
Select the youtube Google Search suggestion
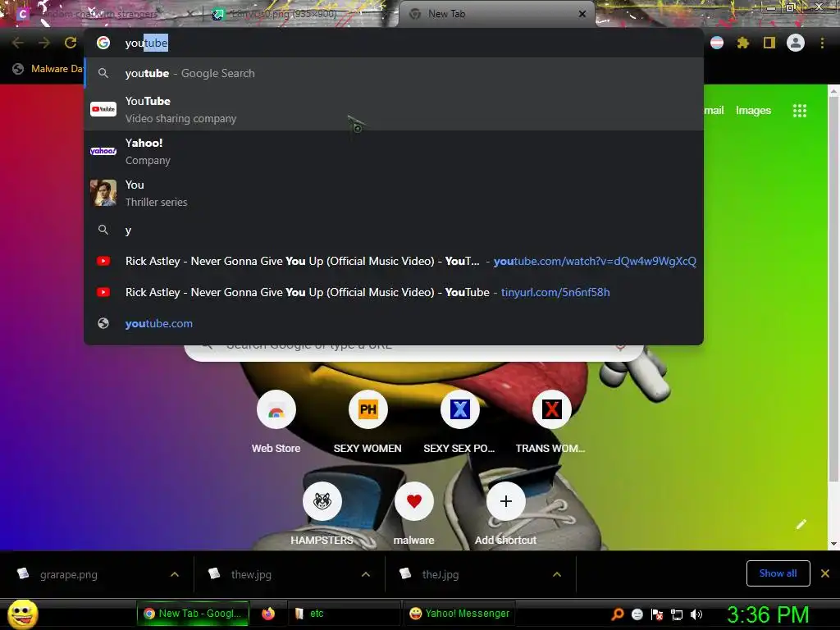pos(394,73)
